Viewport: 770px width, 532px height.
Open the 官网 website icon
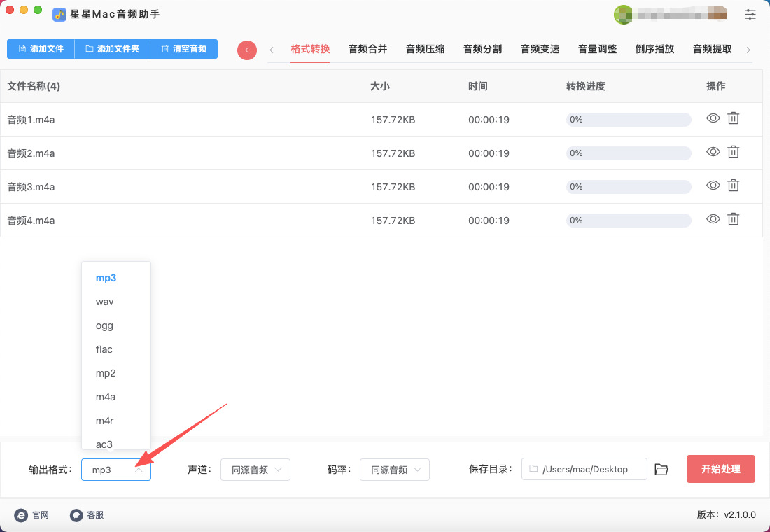pyautogui.click(x=21, y=515)
